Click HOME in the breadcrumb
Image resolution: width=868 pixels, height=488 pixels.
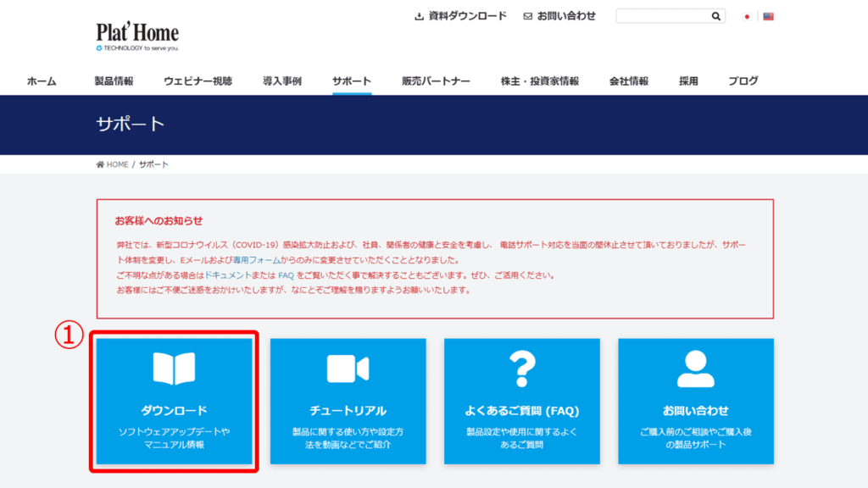coord(116,164)
